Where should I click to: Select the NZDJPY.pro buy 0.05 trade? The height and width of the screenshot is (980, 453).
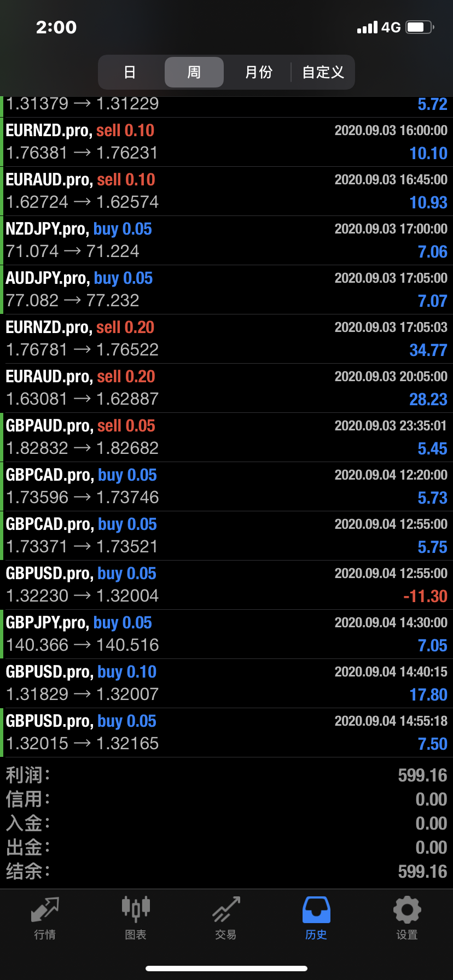coord(226,241)
